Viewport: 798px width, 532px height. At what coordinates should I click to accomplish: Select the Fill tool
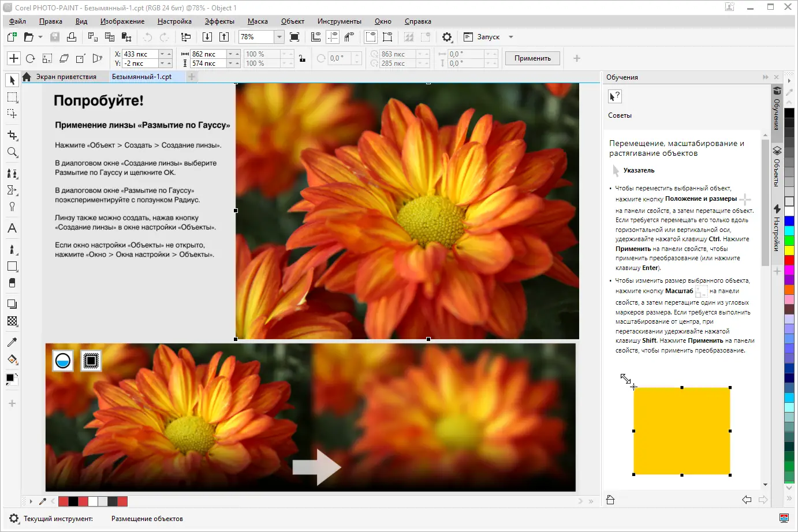coord(12,359)
